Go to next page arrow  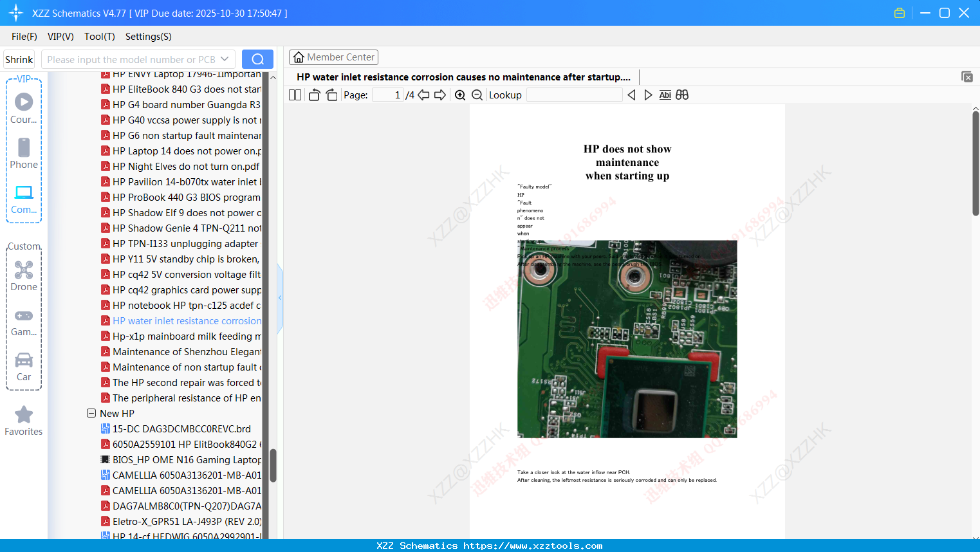point(440,95)
